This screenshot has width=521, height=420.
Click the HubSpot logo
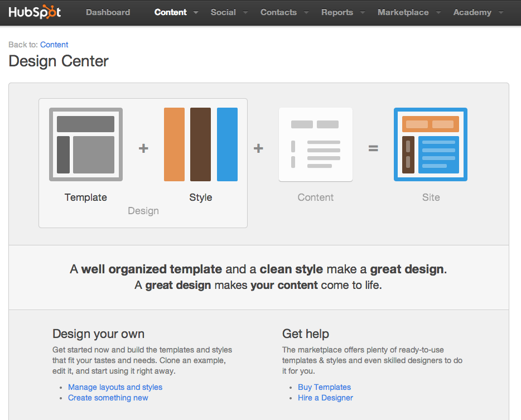(35, 12)
